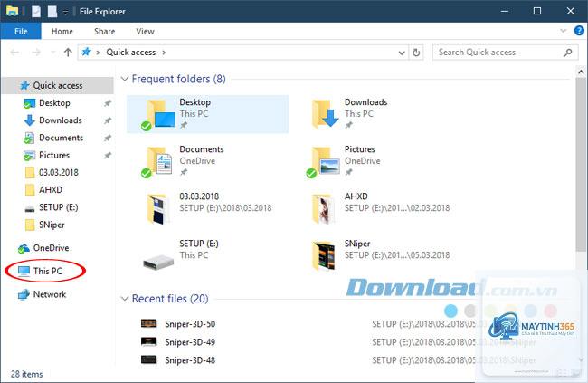Select the Desktop frequent folder icon

click(158, 115)
